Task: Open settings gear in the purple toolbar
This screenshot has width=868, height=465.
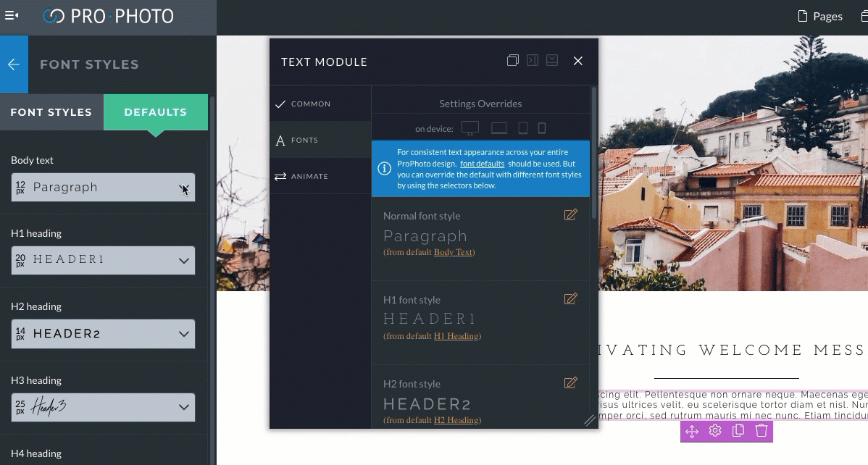Action: (x=715, y=431)
